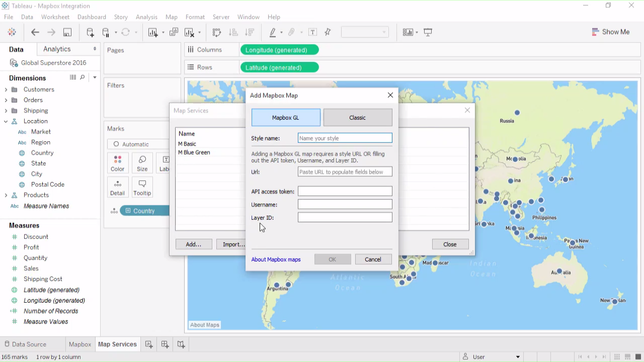Click the New Dashboard icon

(x=165, y=344)
